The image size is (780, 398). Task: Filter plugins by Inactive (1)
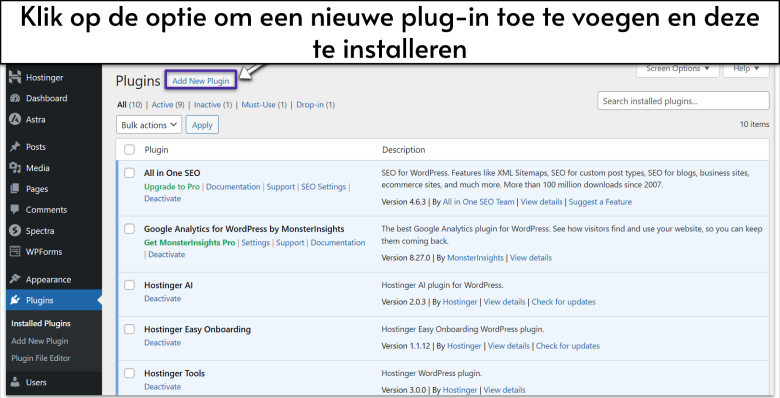(x=213, y=104)
